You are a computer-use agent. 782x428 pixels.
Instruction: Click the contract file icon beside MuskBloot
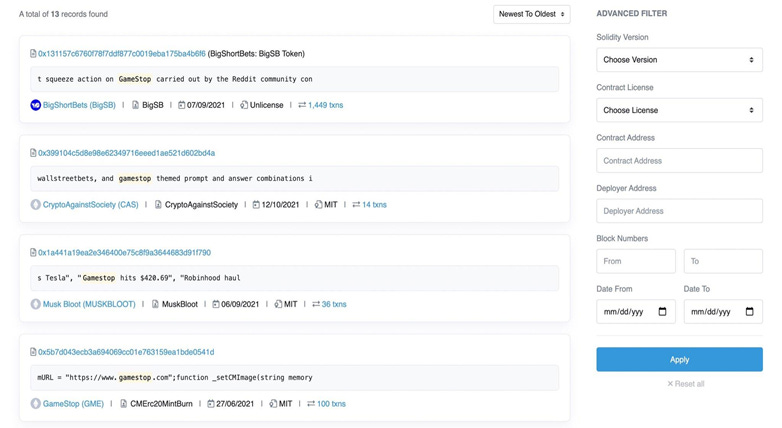tap(155, 304)
